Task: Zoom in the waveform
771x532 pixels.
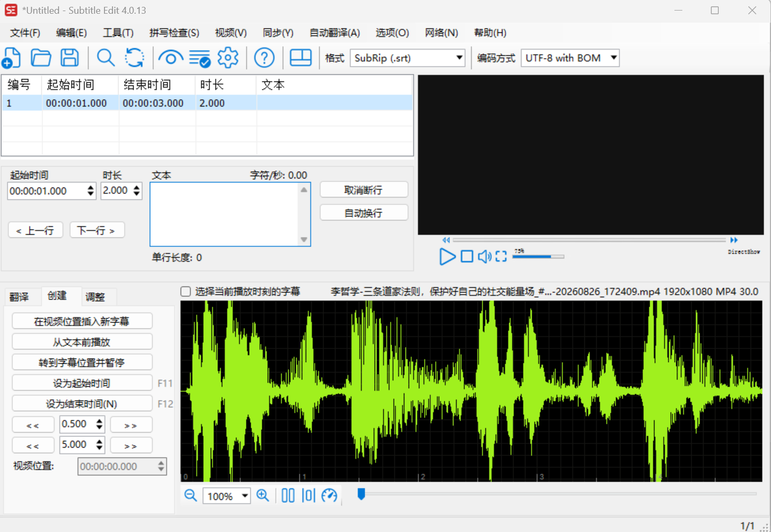Action: coord(263,495)
